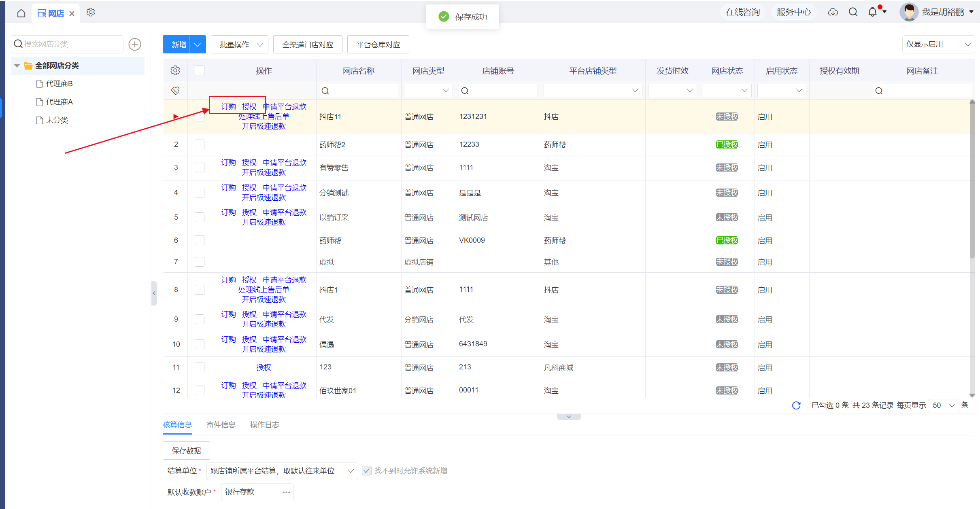Screen dimensions: 980x509
Task: Open notifications bell icon
Action: pyautogui.click(x=873, y=12)
